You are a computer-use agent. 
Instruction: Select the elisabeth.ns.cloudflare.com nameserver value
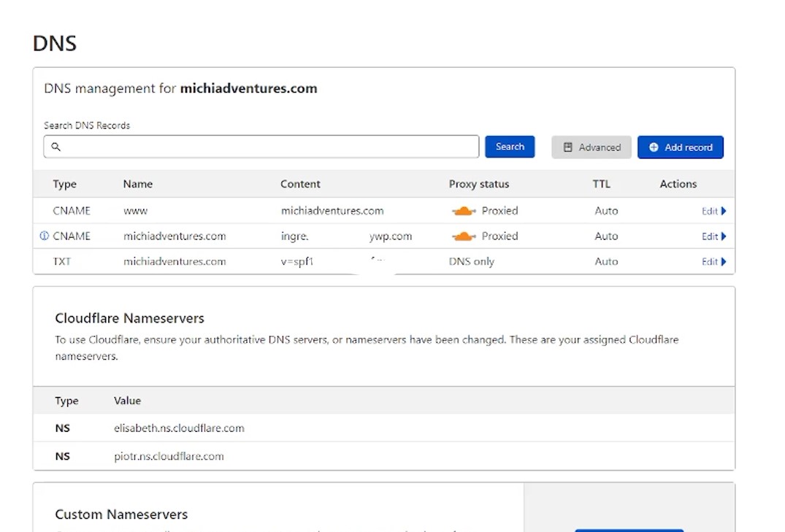(179, 428)
